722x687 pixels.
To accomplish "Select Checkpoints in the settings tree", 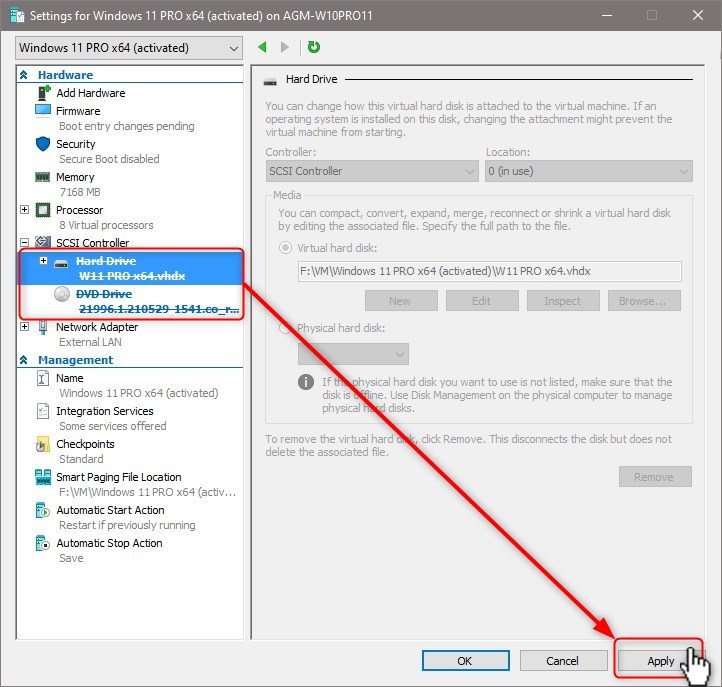I will (85, 444).
